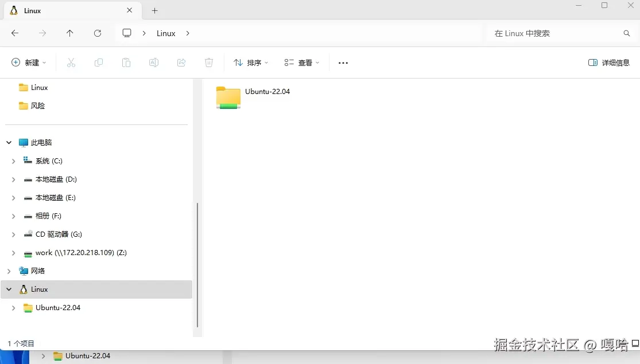Open the 查看 (View) dropdown
The image size is (640, 364).
(302, 62)
